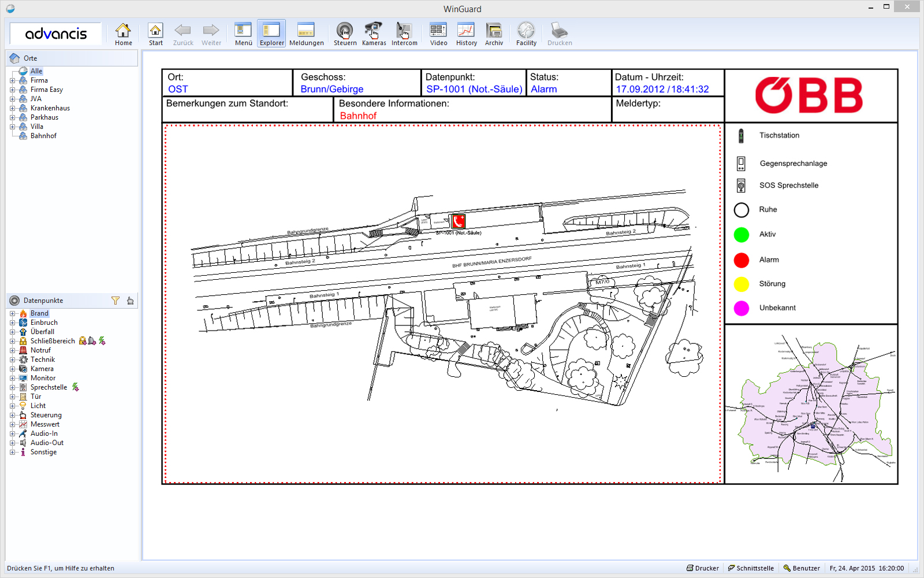
Task: Click the Schnittstelle status bar entry
Action: point(751,568)
